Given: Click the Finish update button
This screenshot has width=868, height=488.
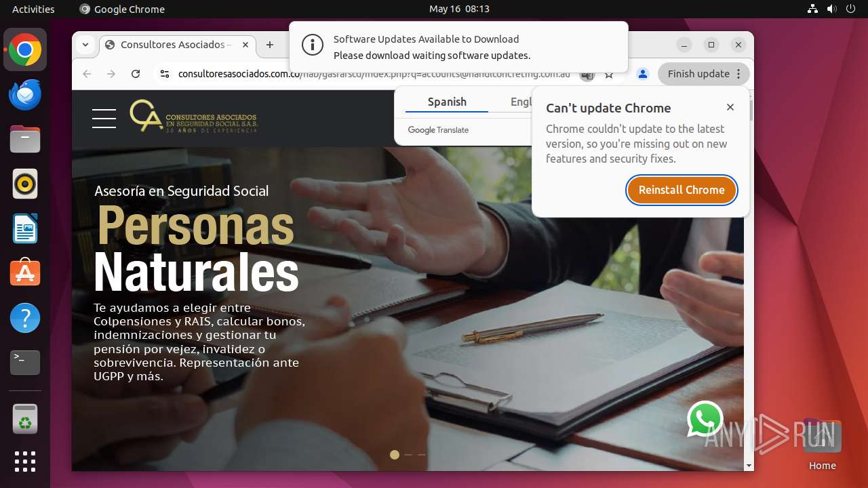Looking at the screenshot, I should coord(704,74).
